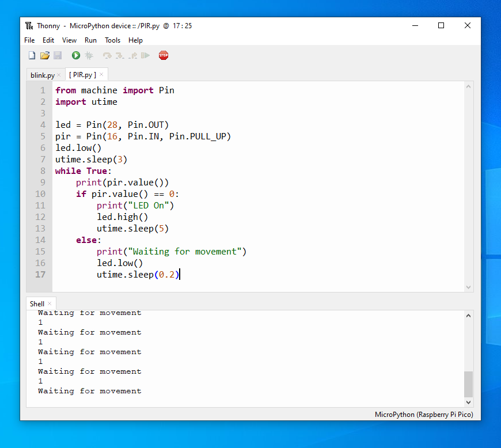This screenshot has width=501, height=448.
Task: Stop and restart the backend
Action: 164,55
